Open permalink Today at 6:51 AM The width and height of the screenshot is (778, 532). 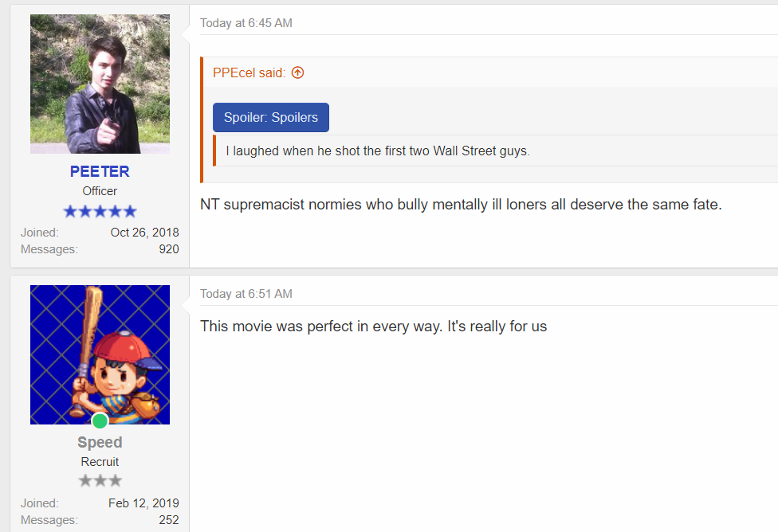pyautogui.click(x=246, y=294)
